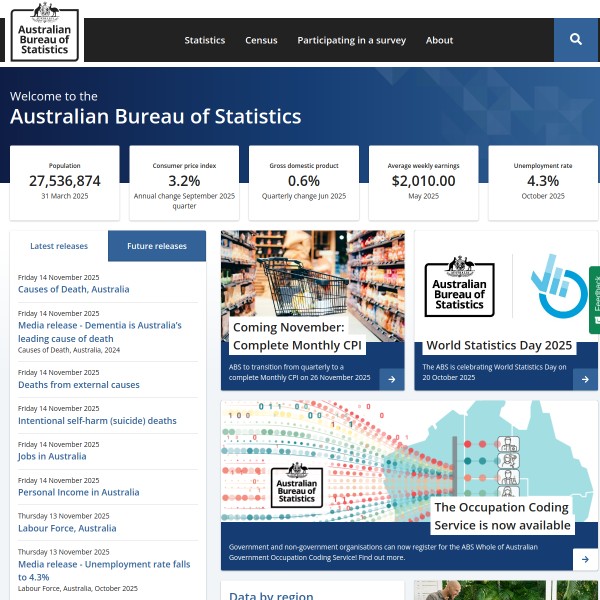Open Personal Income in Australia link
This screenshot has height=600, width=600.
tap(79, 493)
